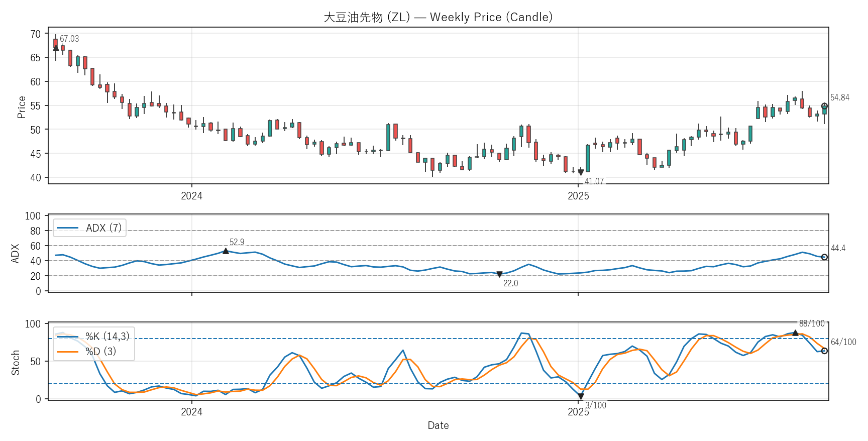Click the 64/100 latest stochastic label
Viewport: 868px width, 441px height.
click(x=844, y=342)
